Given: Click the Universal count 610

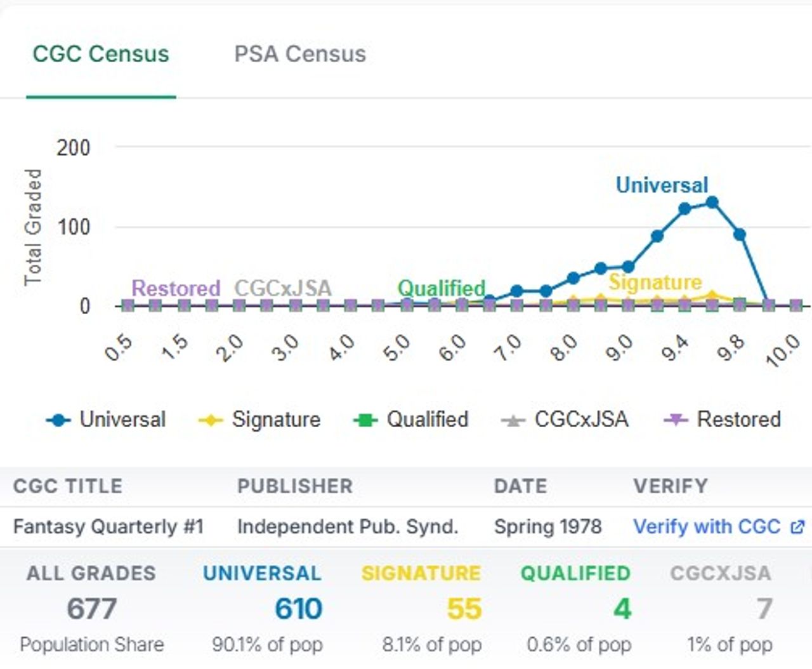Looking at the screenshot, I should coord(298,609).
